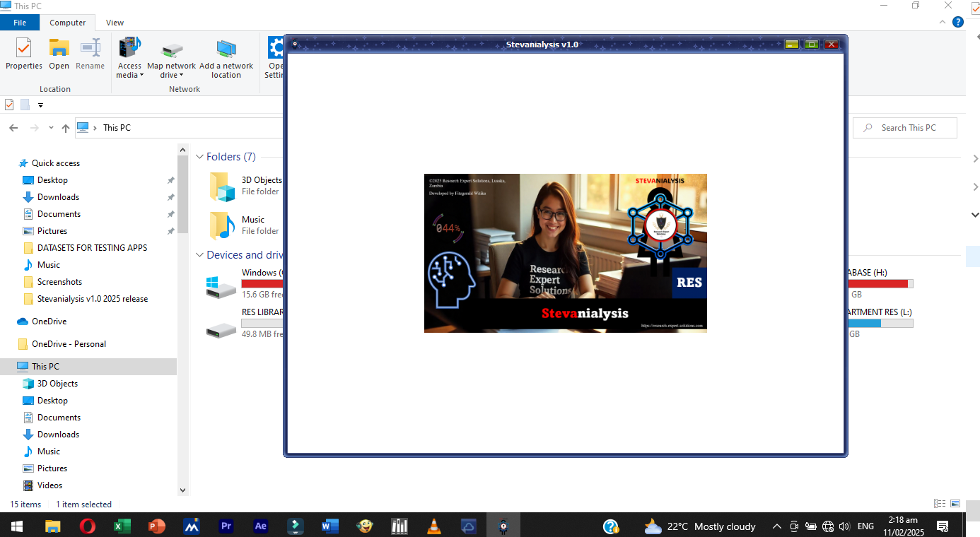Select the Computer ribbon tab

tap(68, 23)
